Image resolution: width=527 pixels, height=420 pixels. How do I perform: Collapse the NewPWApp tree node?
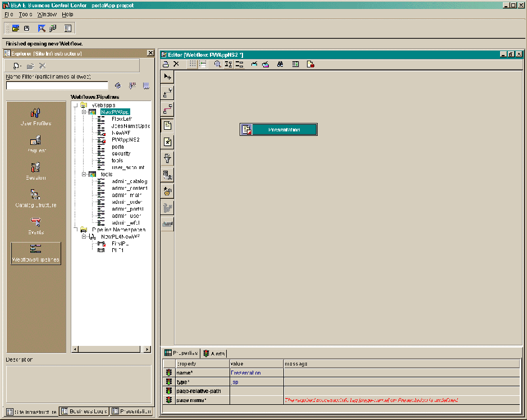[x=84, y=112]
